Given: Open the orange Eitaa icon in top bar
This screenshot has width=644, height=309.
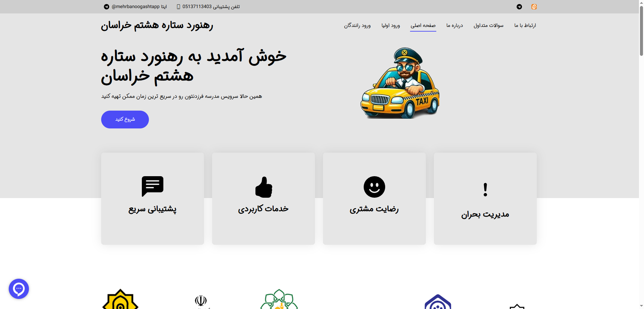Looking at the screenshot, I should coord(534,7).
